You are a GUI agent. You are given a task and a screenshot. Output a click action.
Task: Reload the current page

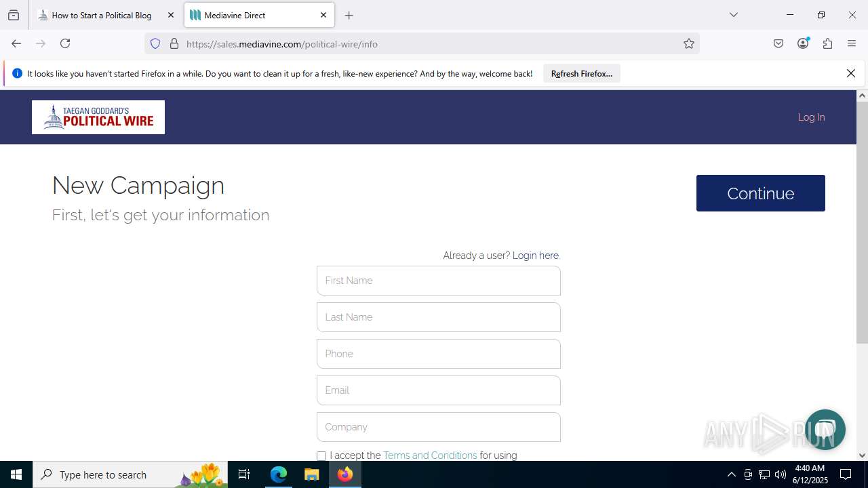click(65, 43)
